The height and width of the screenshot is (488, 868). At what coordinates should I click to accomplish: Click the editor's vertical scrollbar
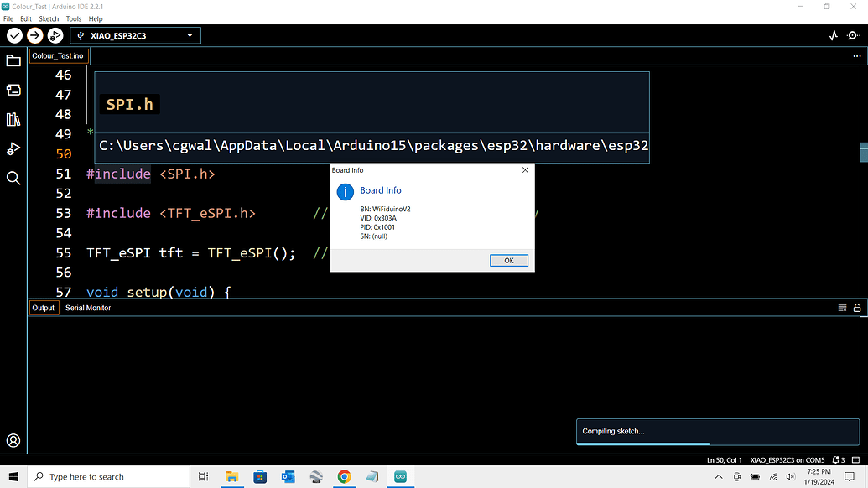point(863,153)
